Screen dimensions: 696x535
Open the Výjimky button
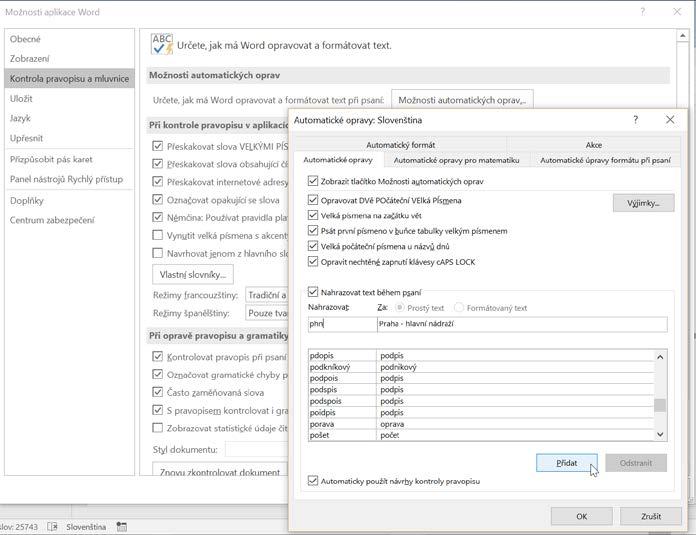[644, 203]
